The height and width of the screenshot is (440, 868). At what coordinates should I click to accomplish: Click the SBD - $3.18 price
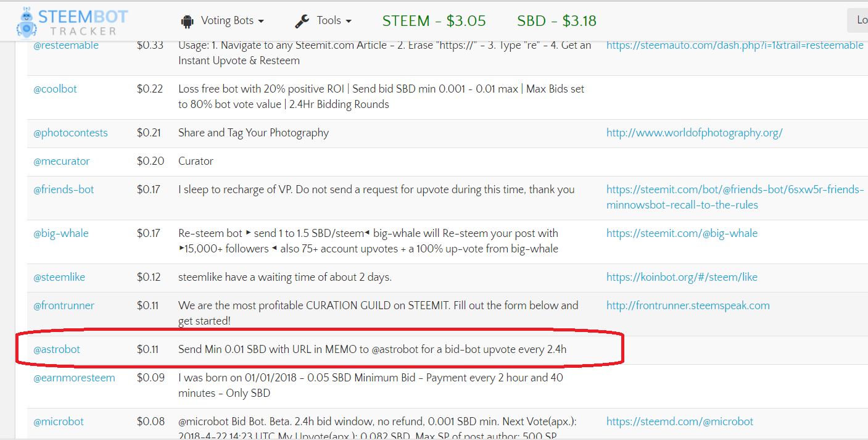pos(556,21)
